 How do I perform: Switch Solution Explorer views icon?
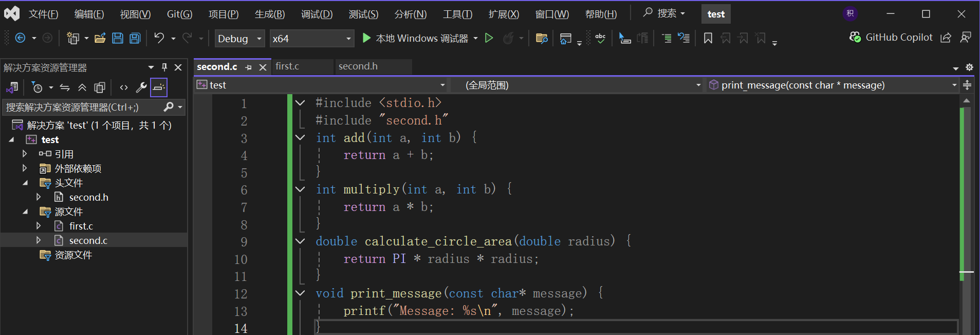12,87
